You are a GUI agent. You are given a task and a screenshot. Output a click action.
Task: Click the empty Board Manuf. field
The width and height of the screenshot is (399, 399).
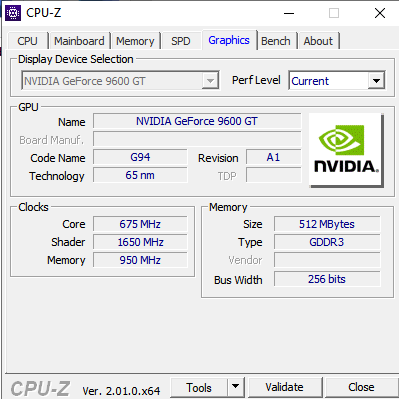[197, 139]
